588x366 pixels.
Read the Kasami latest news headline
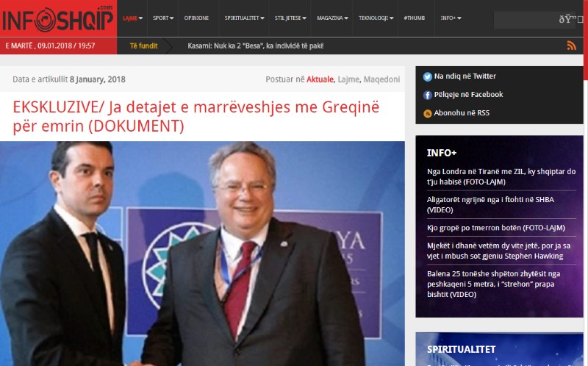255,46
